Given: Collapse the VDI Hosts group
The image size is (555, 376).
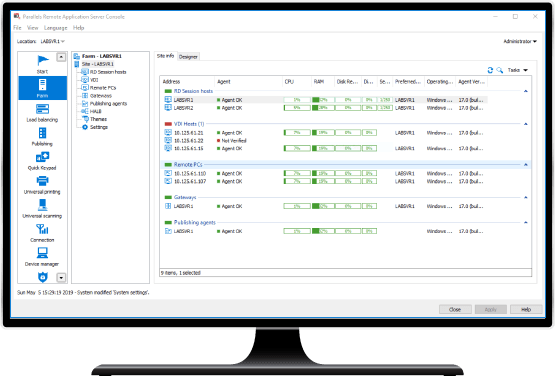Looking at the screenshot, I should coord(526,124).
